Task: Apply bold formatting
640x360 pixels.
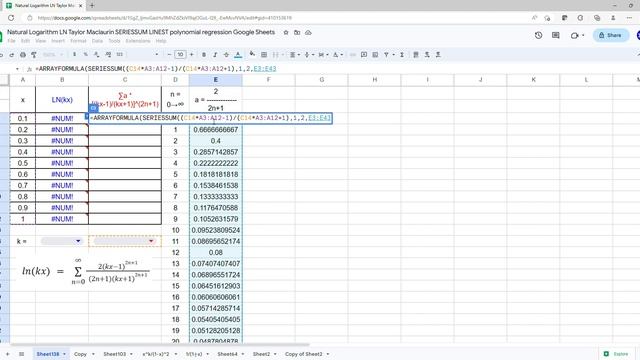Action: pos(204,55)
